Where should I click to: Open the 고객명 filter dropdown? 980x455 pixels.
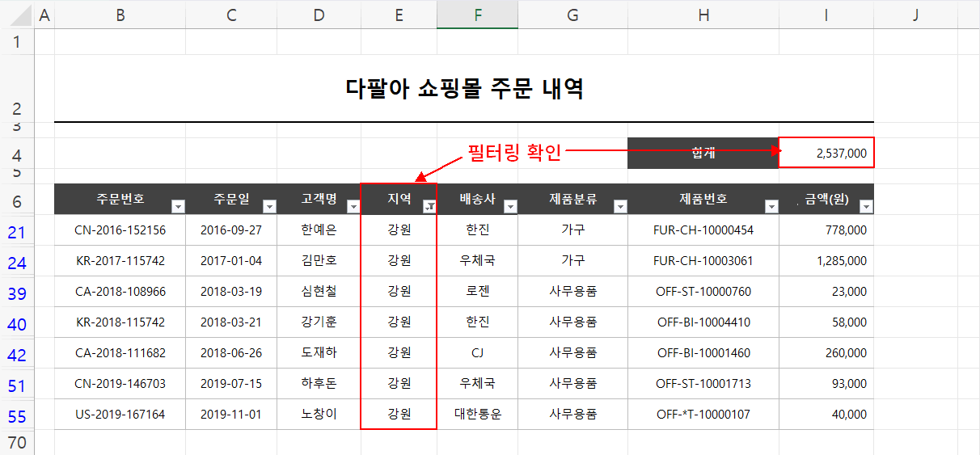353,207
